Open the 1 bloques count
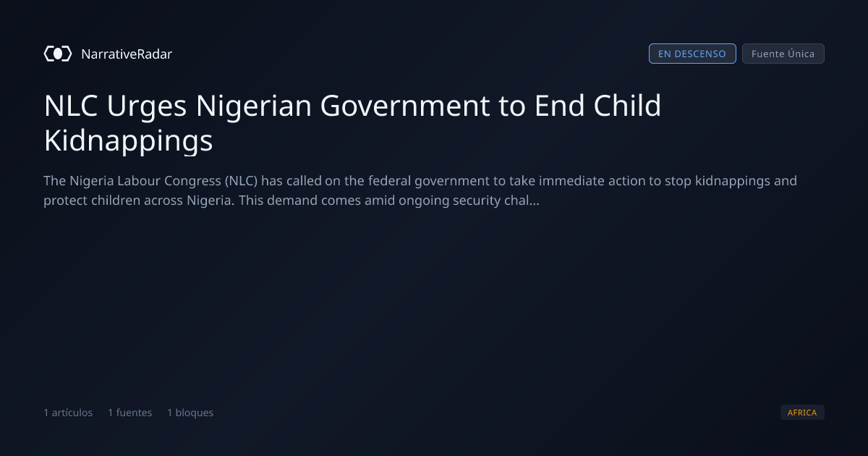868x456 pixels. point(190,413)
